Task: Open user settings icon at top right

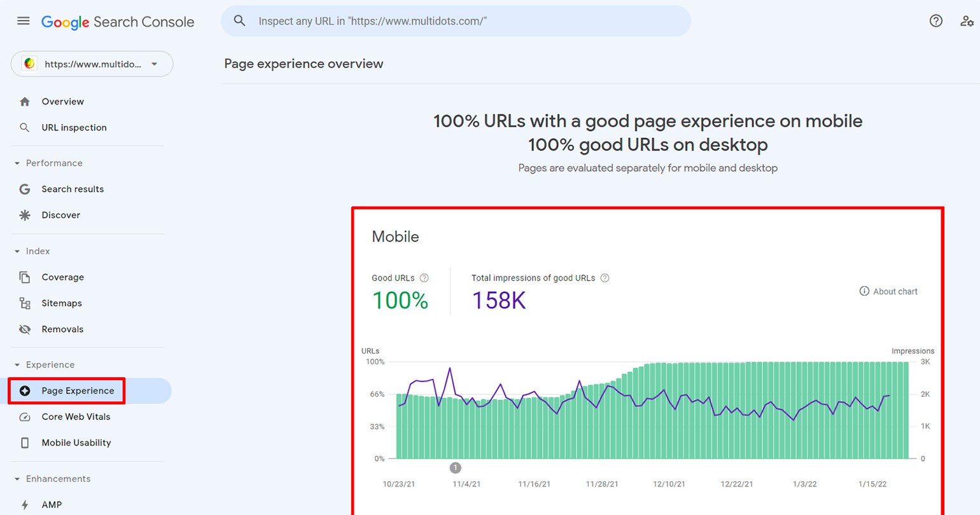Action: click(967, 21)
